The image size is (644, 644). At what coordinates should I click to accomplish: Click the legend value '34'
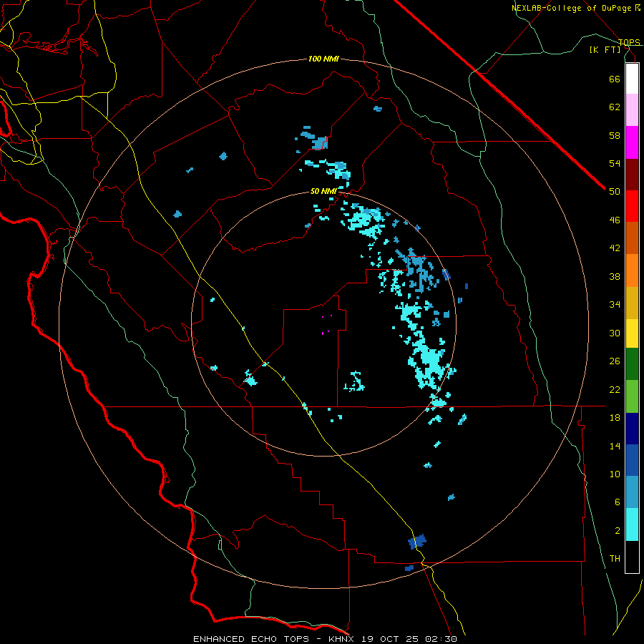coord(615,305)
